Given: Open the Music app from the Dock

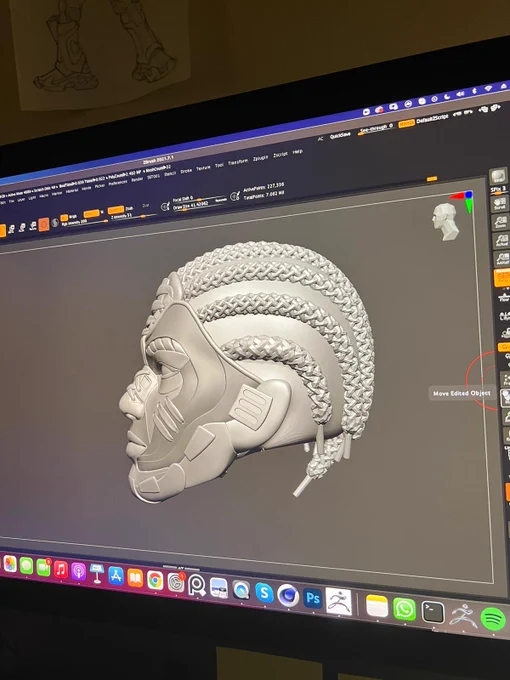Looking at the screenshot, I should [61, 569].
